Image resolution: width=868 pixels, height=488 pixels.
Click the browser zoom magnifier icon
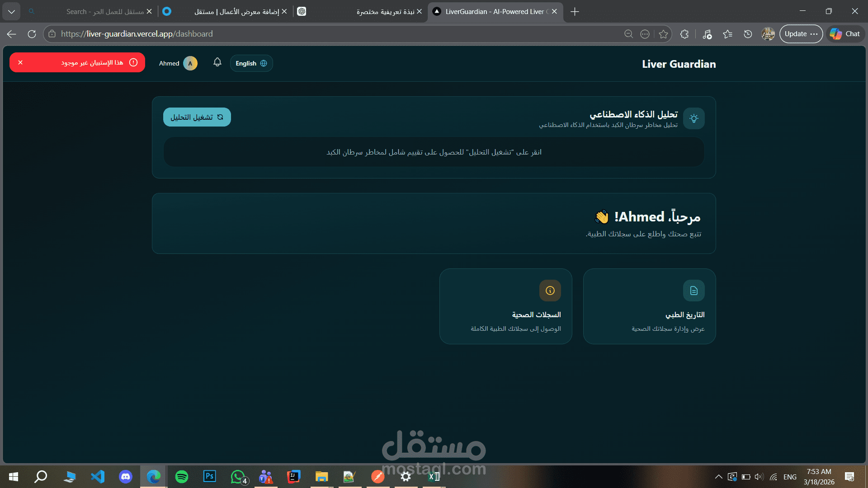pos(628,34)
